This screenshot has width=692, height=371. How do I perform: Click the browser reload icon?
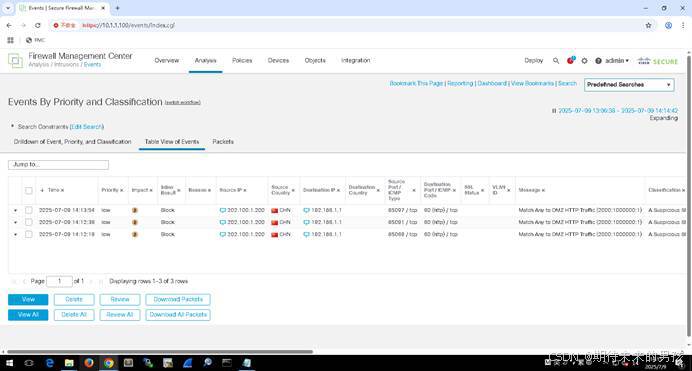[x=38, y=26]
